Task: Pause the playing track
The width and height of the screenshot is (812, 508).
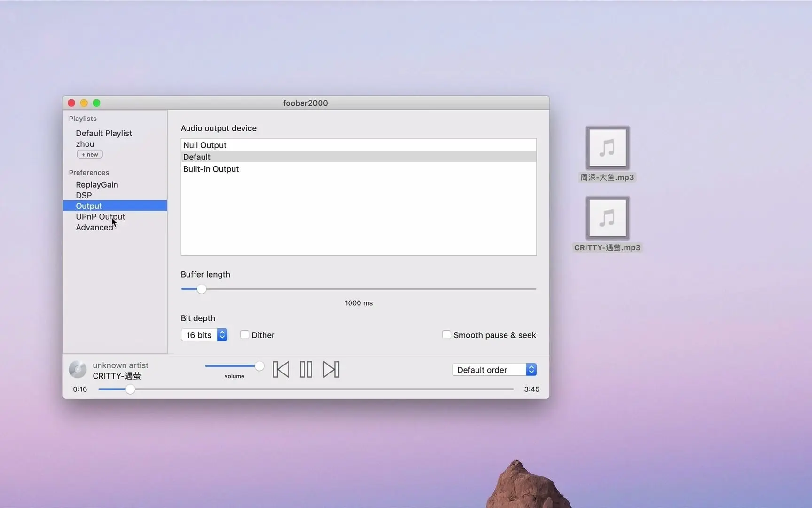Action: pyautogui.click(x=306, y=369)
